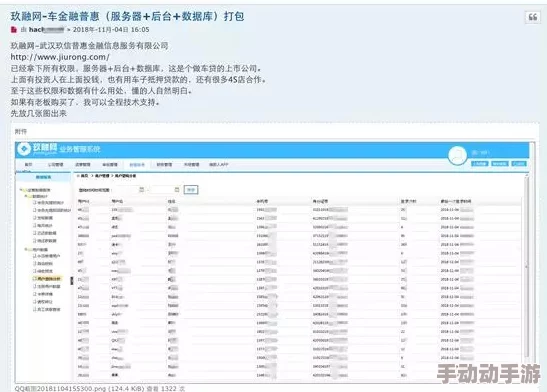
Task: Select the navigation tab ending in APP
Action: (218, 164)
